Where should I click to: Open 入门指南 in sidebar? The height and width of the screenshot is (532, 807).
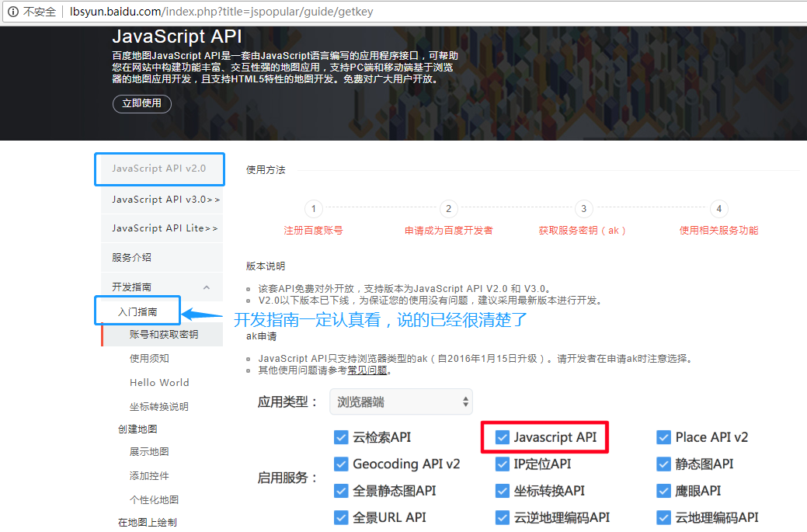pos(137,311)
